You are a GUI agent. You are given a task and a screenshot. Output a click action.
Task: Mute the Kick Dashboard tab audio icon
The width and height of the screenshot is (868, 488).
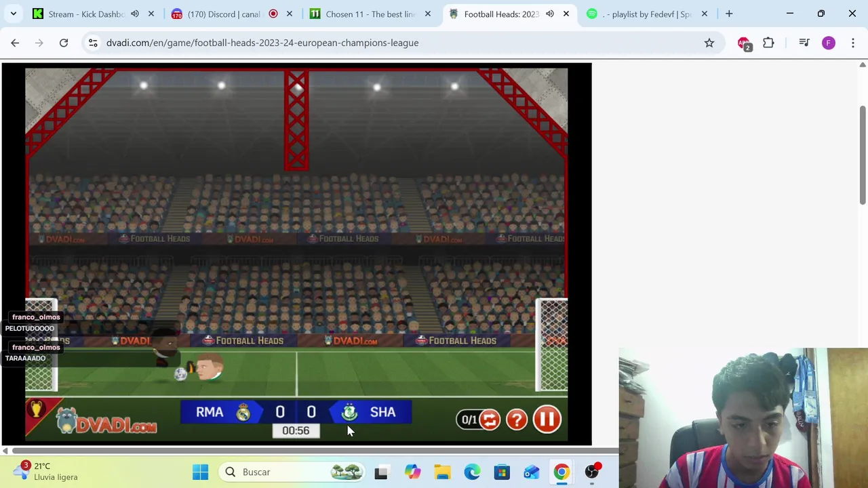[x=135, y=14]
